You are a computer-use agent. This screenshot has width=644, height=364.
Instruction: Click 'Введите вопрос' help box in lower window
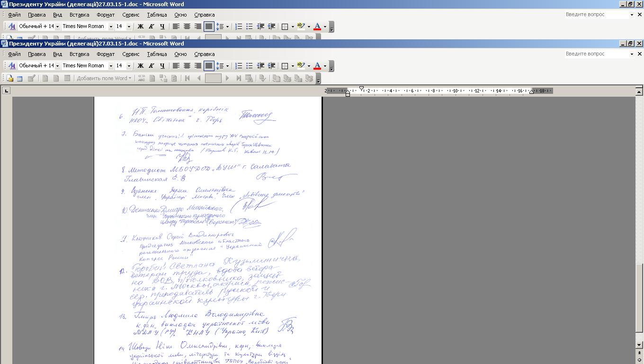tap(596, 54)
